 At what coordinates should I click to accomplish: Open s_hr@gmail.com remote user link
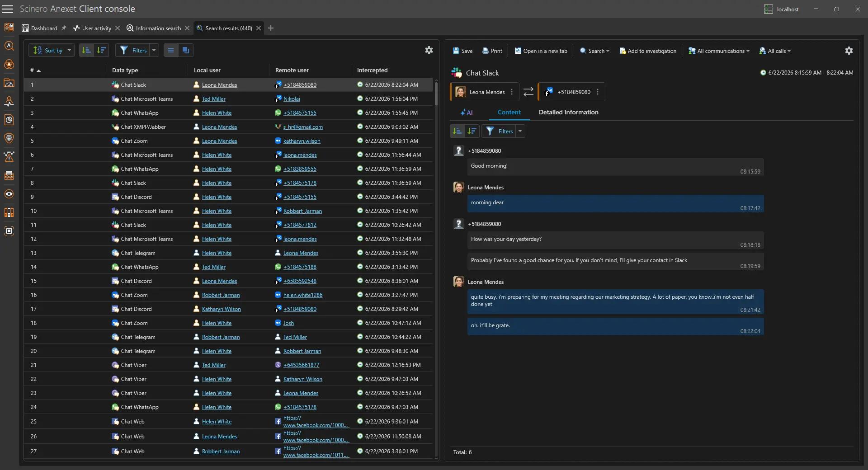tap(303, 127)
